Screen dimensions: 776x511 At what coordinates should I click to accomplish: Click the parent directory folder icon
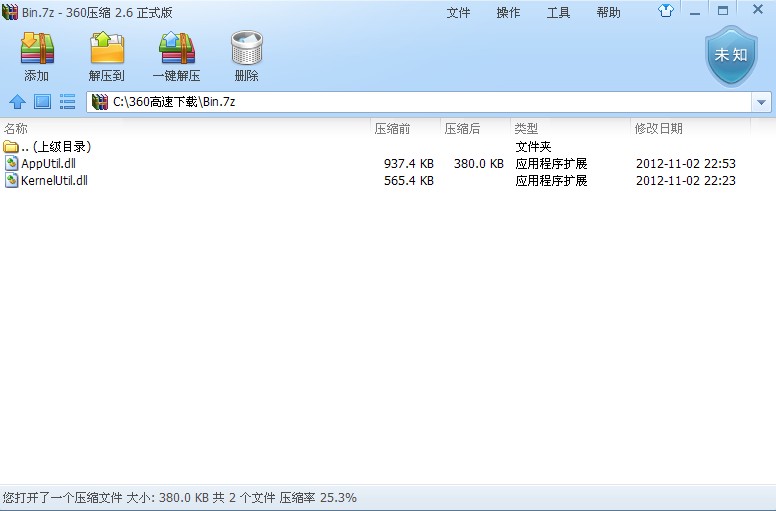[x=10, y=146]
